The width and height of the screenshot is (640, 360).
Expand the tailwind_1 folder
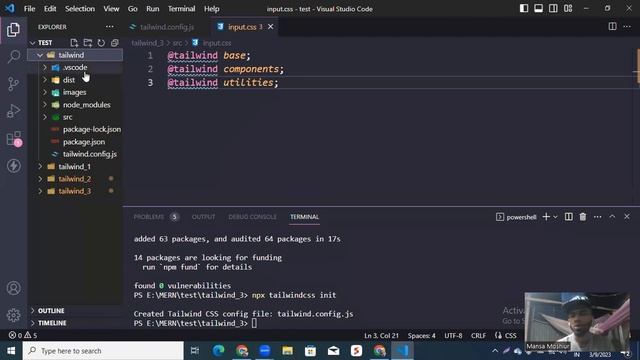(75, 167)
